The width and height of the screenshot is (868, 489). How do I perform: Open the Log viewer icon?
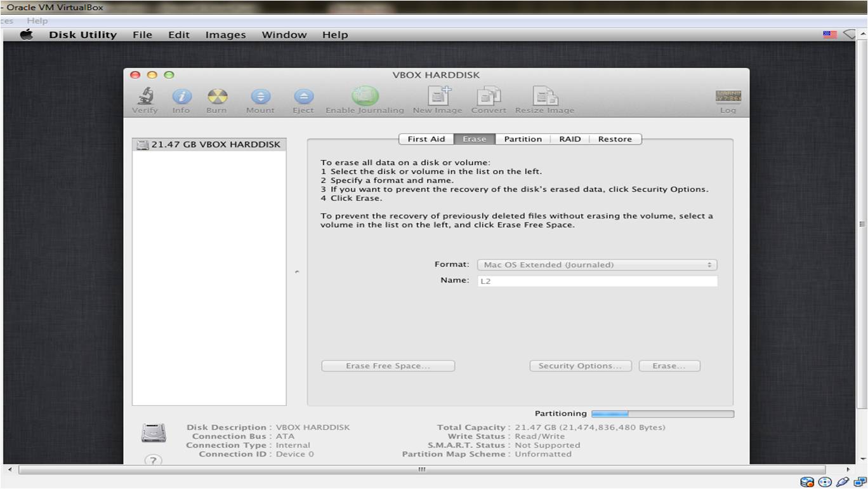click(x=728, y=97)
